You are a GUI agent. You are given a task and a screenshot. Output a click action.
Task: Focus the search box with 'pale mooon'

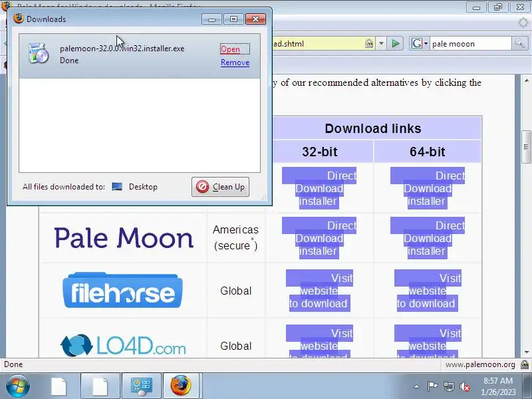tap(471, 43)
